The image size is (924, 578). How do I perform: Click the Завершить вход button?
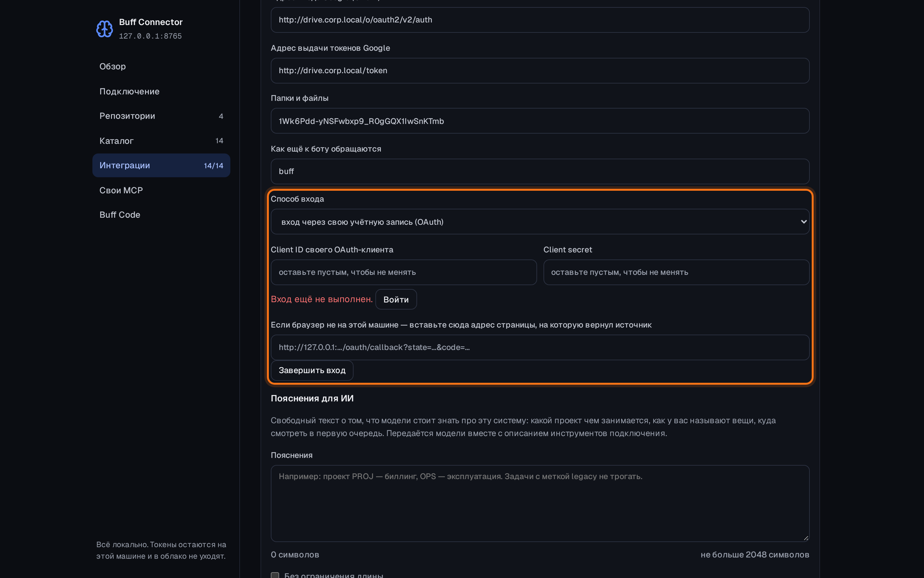tap(312, 371)
